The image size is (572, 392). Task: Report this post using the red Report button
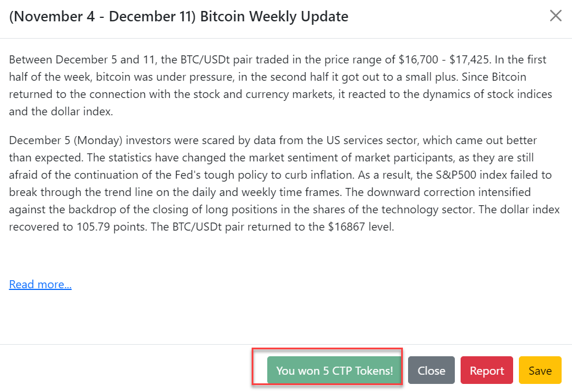[x=487, y=371]
